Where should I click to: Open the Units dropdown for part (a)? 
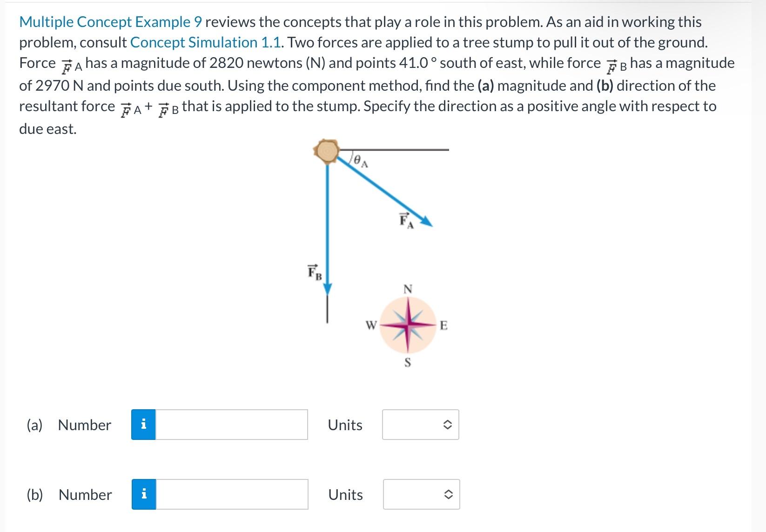tap(419, 424)
